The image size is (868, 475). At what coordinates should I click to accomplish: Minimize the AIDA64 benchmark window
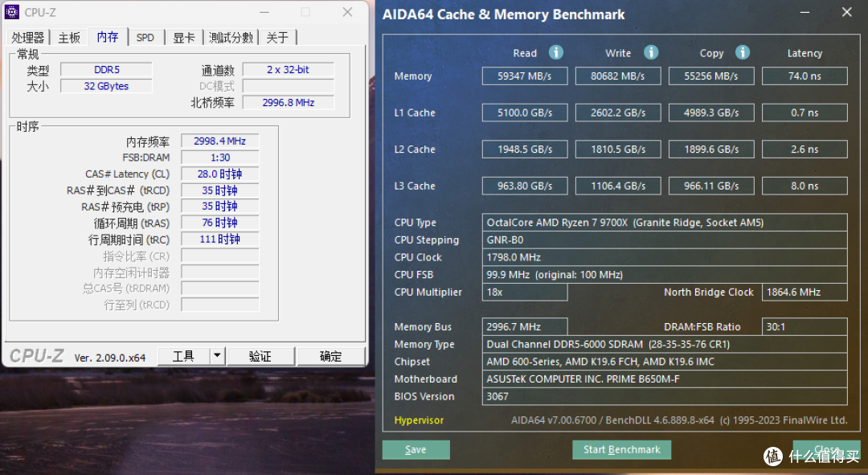point(805,12)
